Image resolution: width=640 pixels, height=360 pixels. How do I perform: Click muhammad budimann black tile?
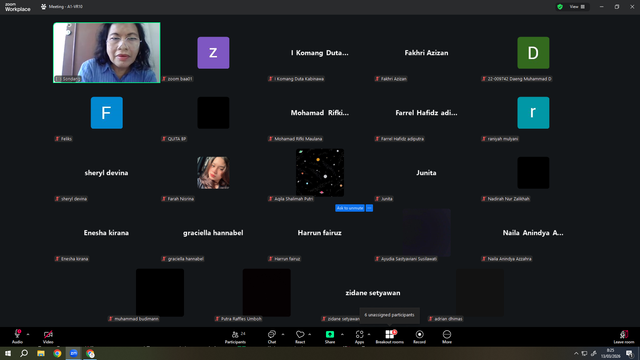click(160, 293)
